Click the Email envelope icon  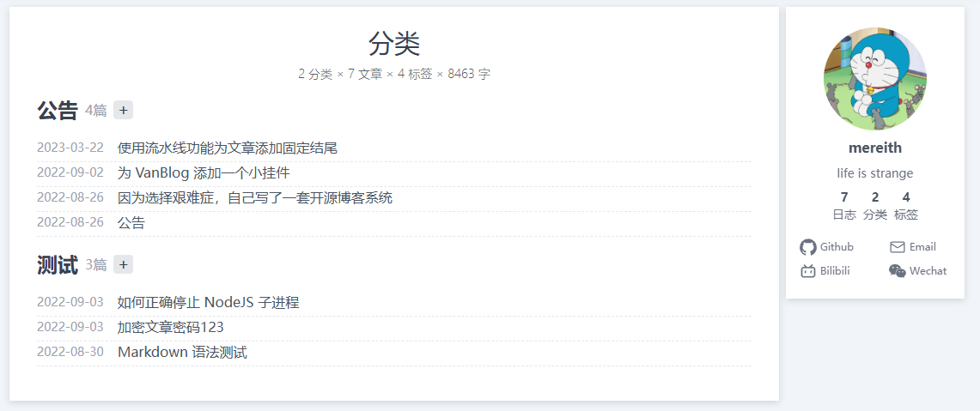[898, 247]
